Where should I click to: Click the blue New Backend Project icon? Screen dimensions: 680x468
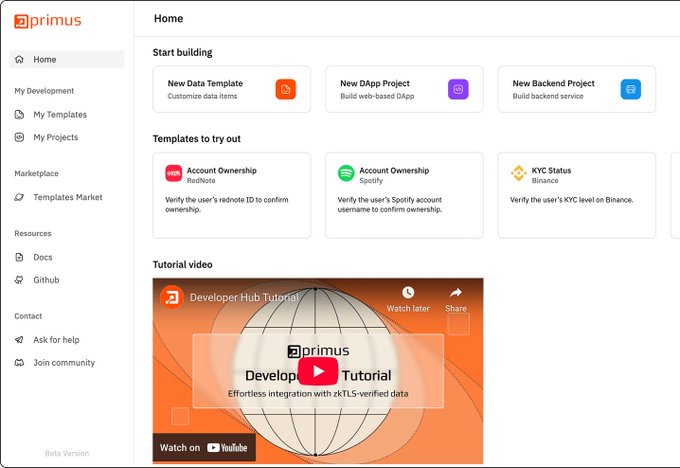point(631,89)
